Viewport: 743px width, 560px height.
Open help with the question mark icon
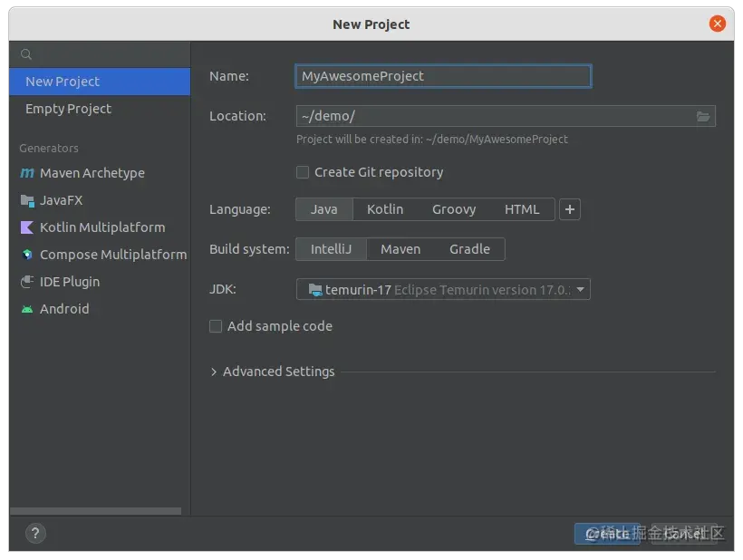pos(35,534)
